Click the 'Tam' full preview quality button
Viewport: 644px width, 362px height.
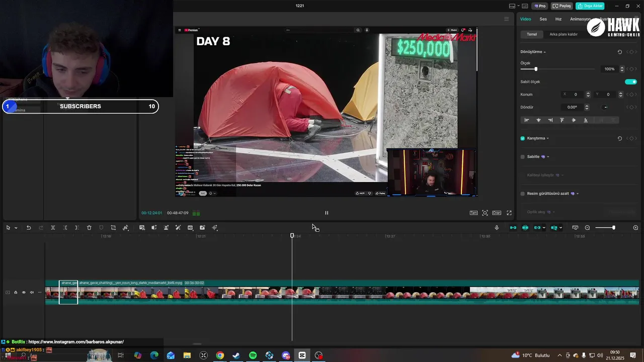(x=473, y=213)
